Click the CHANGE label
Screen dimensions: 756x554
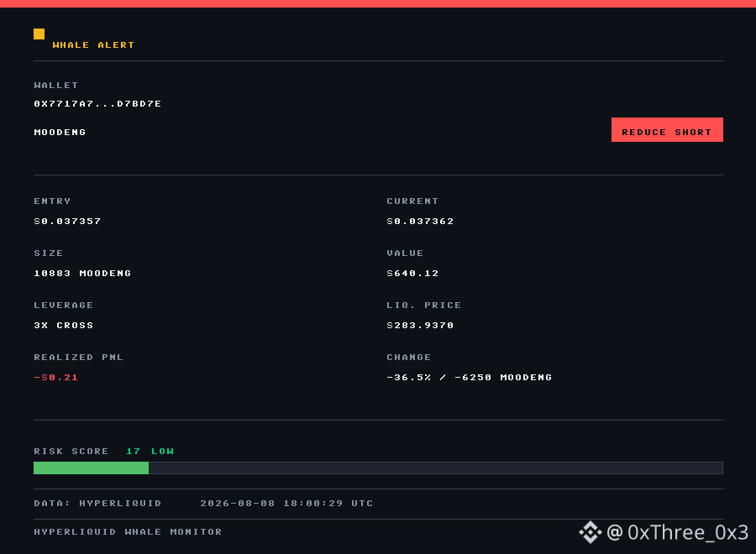coord(409,357)
